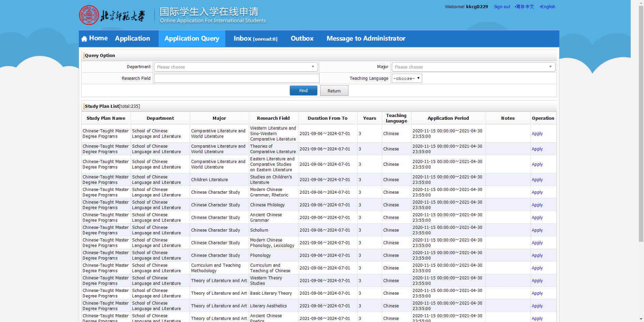Expand the Major dropdown
Image resolution: width=644 pixels, height=322 pixels.
tap(473, 67)
